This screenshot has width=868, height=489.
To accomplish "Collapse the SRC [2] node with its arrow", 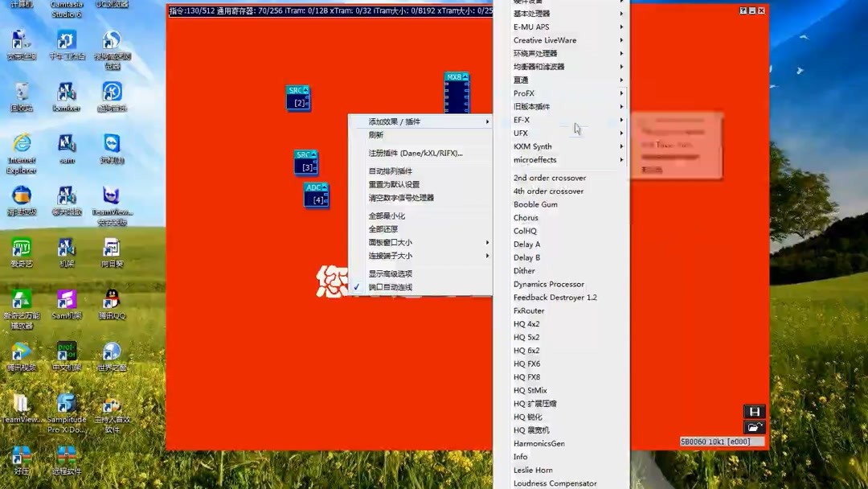I will (x=306, y=90).
